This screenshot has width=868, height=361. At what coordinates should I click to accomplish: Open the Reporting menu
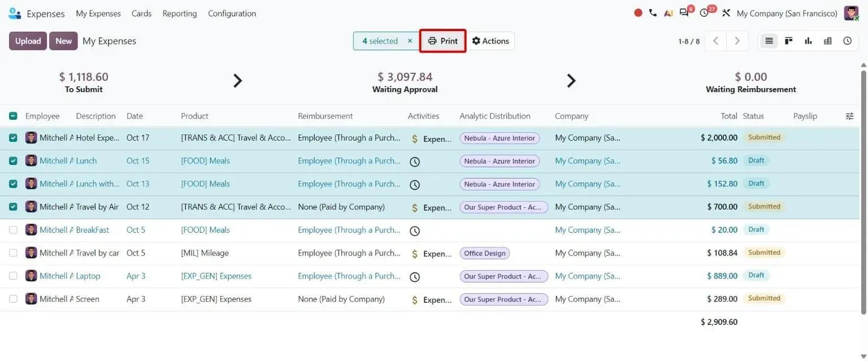click(180, 13)
